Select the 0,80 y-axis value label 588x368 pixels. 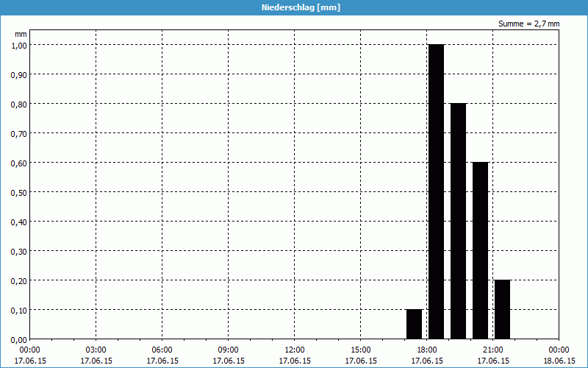(x=18, y=104)
